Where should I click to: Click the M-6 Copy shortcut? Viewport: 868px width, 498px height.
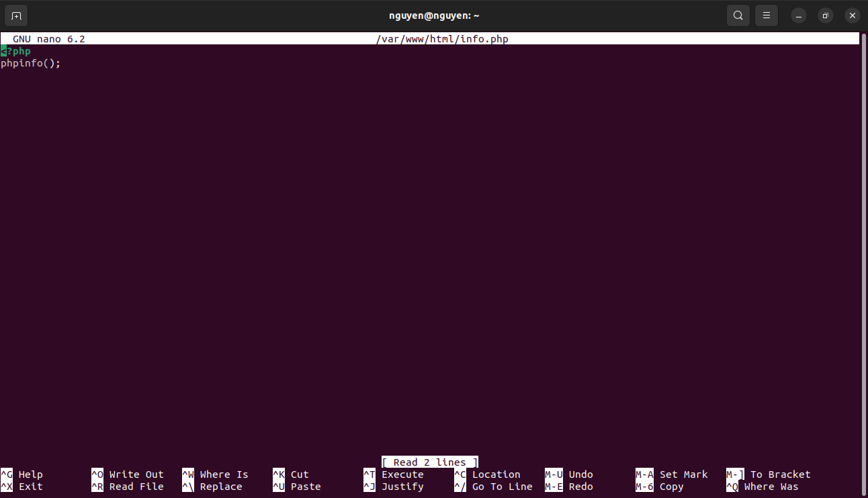pos(660,487)
